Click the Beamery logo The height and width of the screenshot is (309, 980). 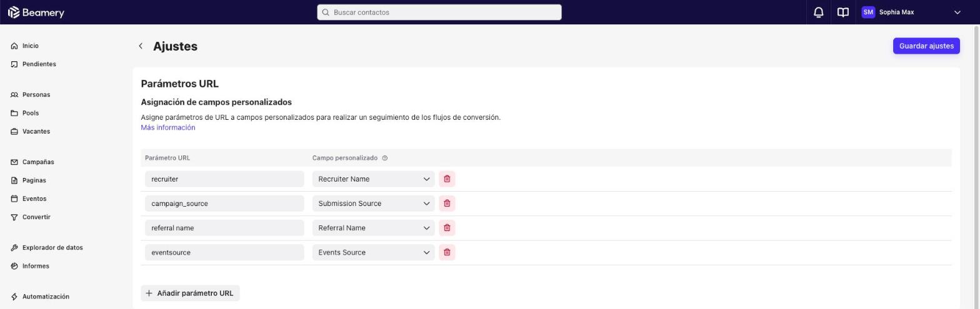(36, 12)
